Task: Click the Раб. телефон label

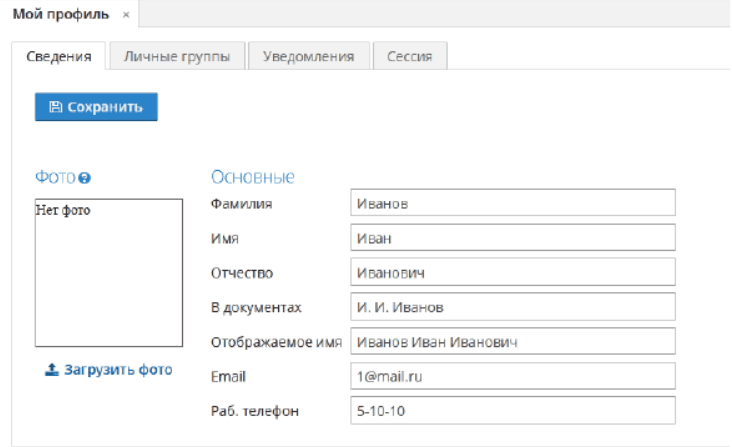Action: [x=255, y=411]
